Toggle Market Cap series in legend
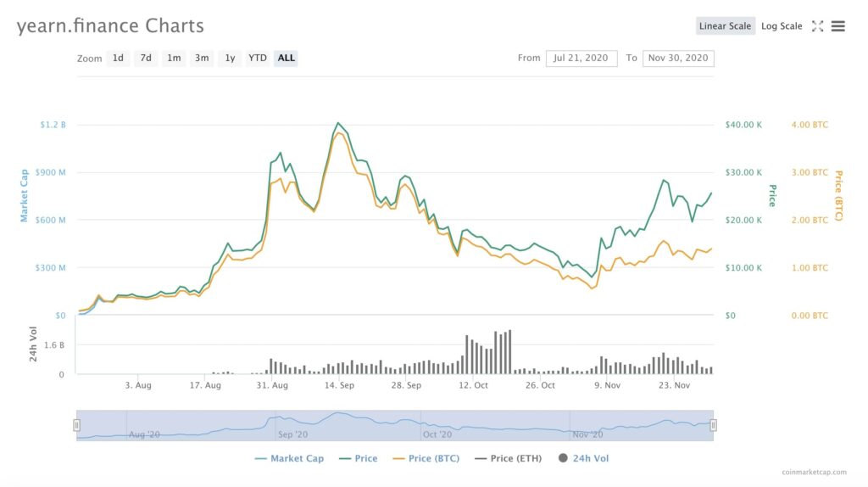Viewport: 868px width, 487px height. point(289,458)
